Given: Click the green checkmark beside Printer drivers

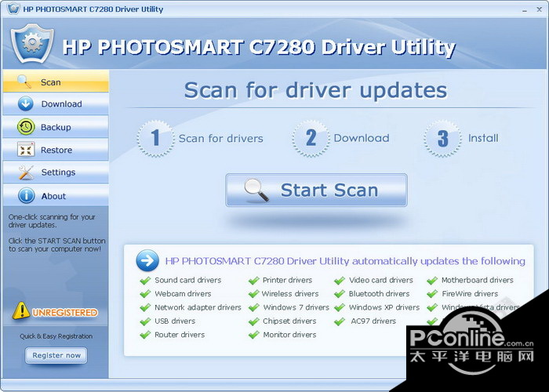Looking at the screenshot, I should coord(253,281).
